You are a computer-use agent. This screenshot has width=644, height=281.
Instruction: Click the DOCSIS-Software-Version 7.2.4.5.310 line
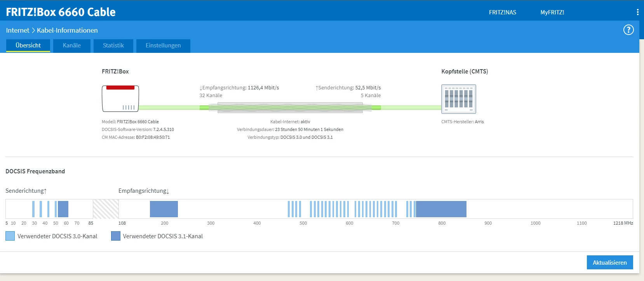[x=138, y=129]
